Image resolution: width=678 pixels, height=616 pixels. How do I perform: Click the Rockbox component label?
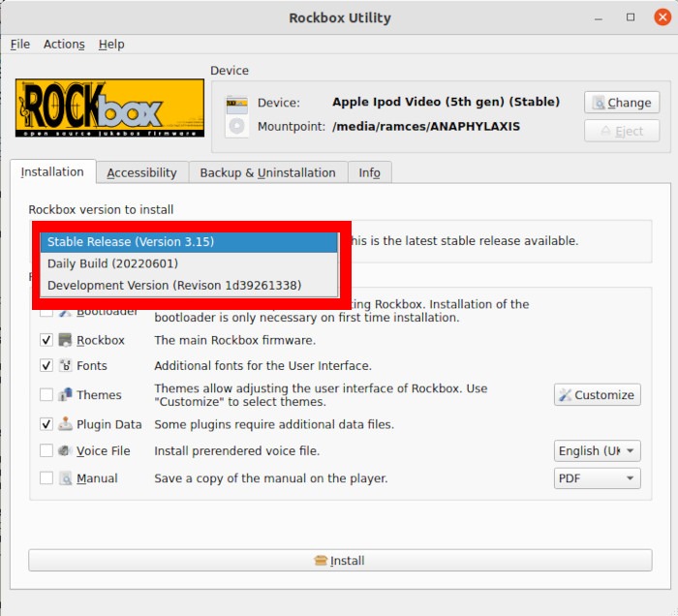click(x=101, y=341)
